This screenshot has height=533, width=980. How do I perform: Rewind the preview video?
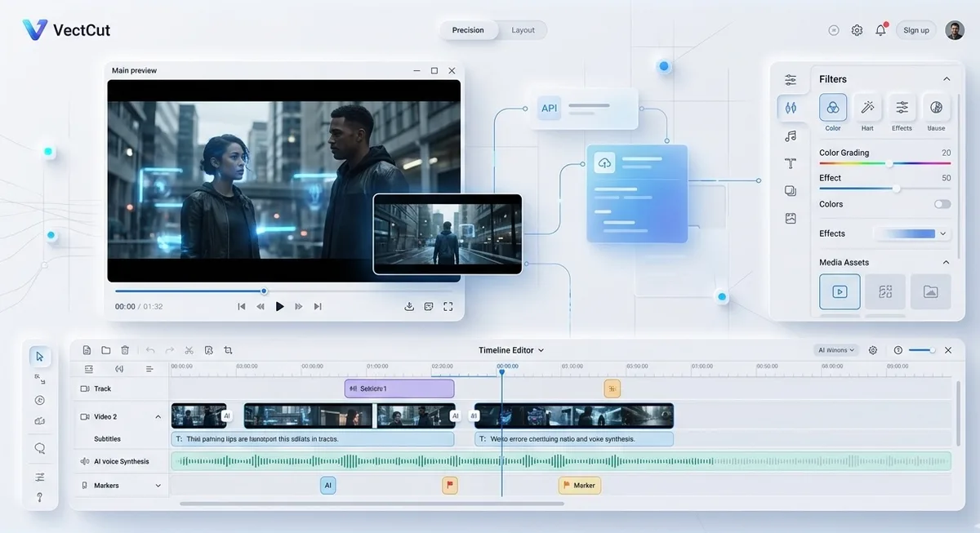coord(261,306)
